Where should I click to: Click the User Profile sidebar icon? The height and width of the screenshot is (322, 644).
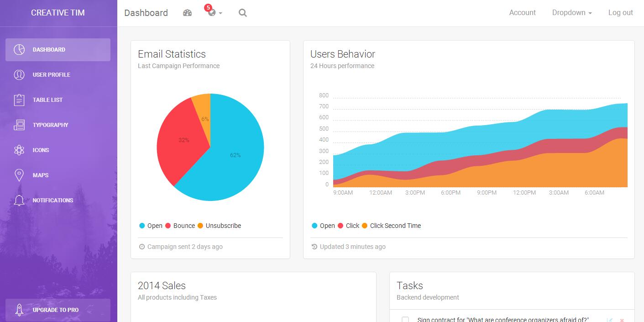[19, 75]
